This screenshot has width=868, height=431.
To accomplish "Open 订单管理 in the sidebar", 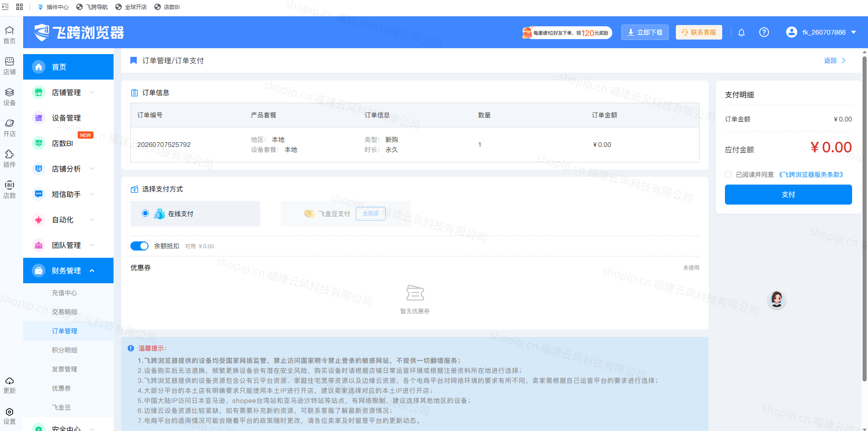I will coord(64,331).
